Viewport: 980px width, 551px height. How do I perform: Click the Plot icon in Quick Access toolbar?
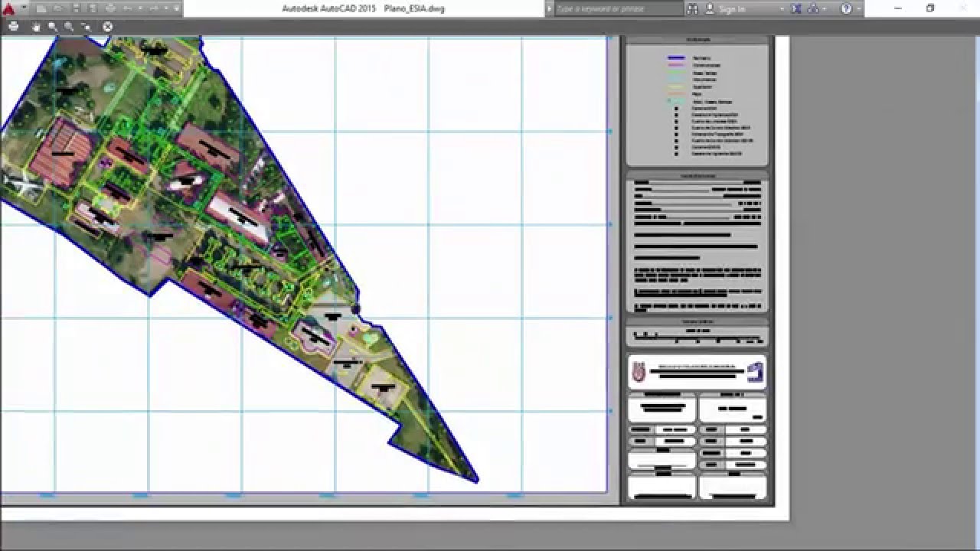pyautogui.click(x=111, y=8)
